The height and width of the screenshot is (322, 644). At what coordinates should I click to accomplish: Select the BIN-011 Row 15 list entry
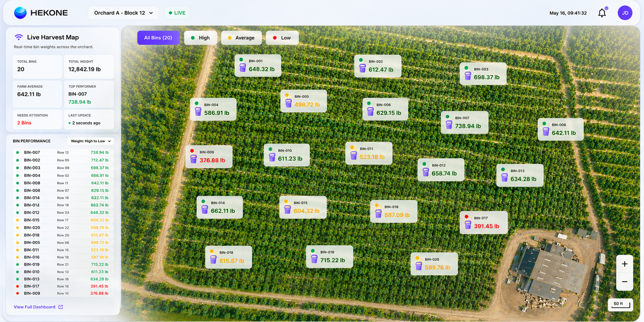pos(63,250)
